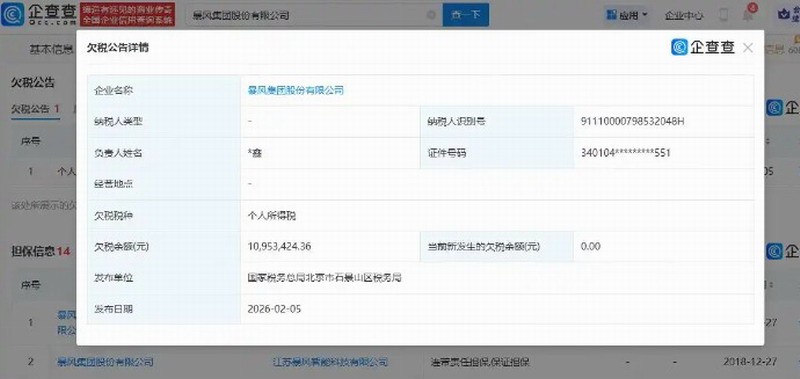This screenshot has width=800, height=379.
Task: Open the notifications bell icon
Action: click(x=748, y=14)
